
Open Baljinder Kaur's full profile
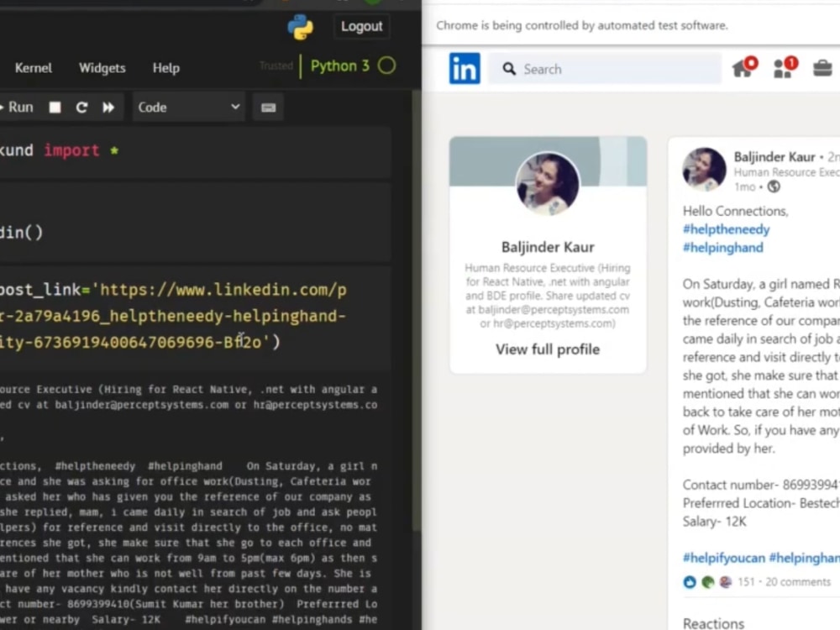tap(548, 349)
